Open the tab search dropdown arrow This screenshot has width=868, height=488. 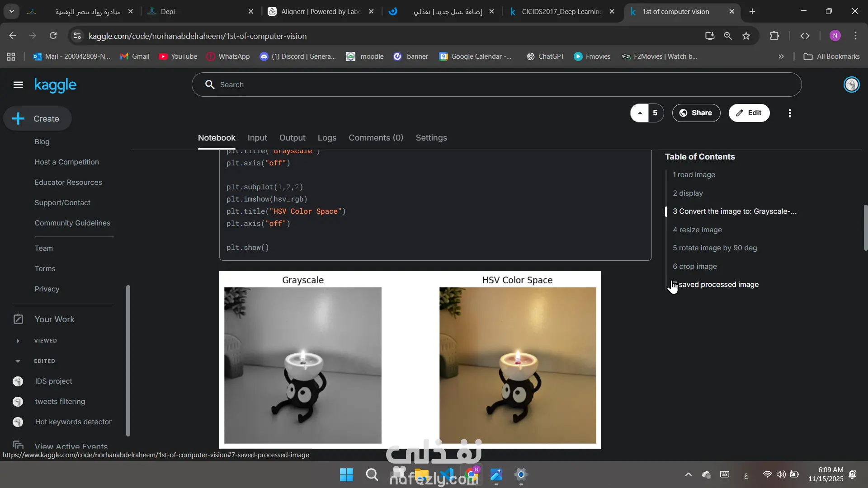pos(11,11)
